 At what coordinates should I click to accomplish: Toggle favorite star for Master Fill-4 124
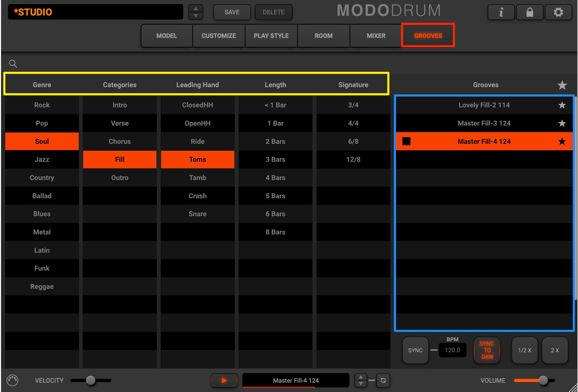click(562, 141)
